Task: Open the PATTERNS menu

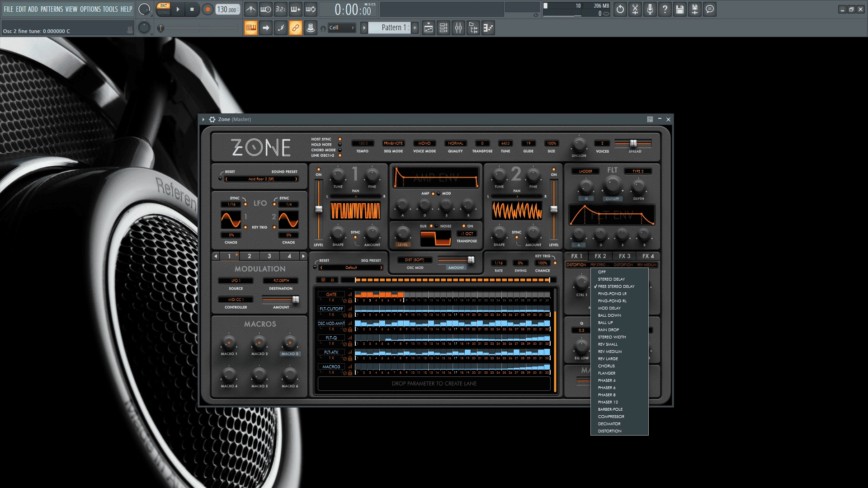Action: [52, 9]
